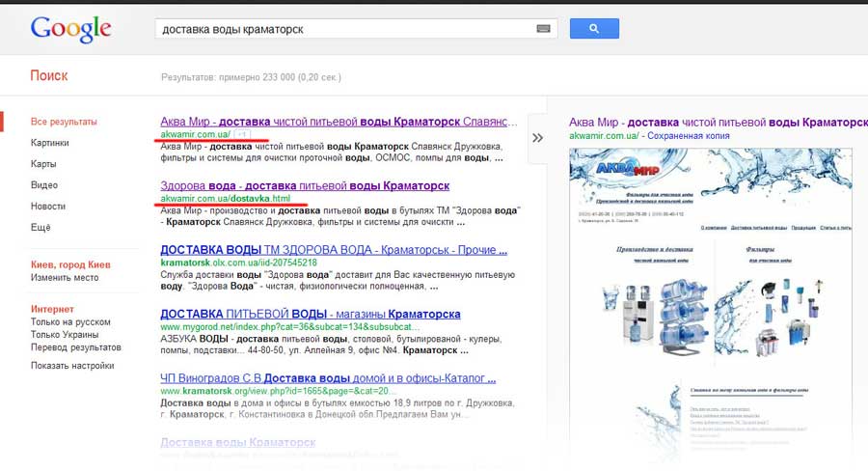Click 'Изменить место' location link
The height and width of the screenshot is (471, 868).
click(x=65, y=278)
